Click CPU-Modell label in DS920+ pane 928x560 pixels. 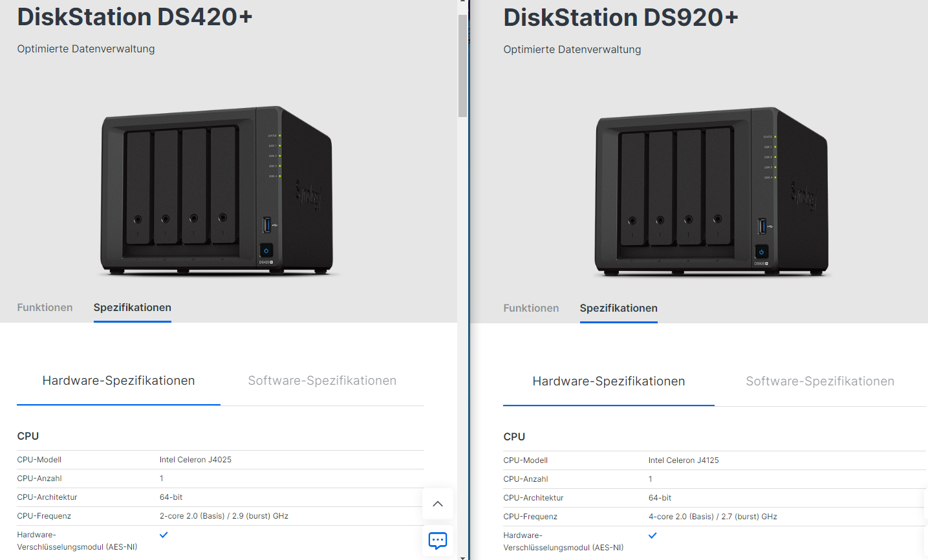coord(526,460)
